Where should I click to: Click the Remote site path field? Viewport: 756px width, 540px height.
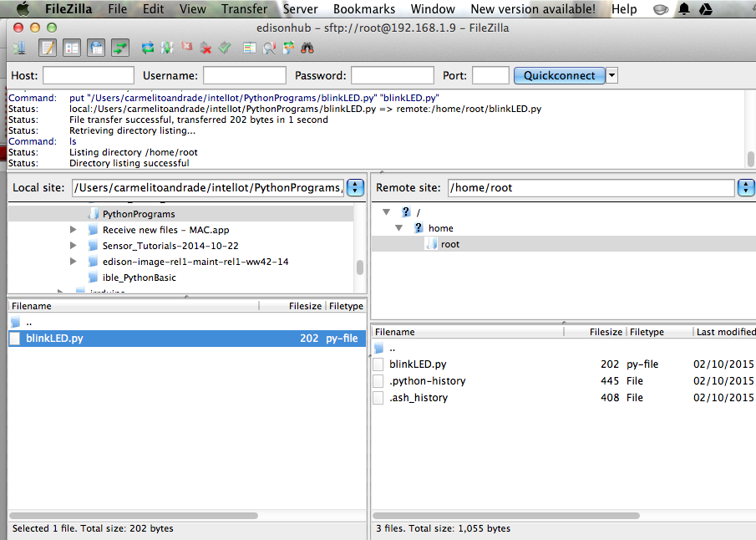point(591,187)
